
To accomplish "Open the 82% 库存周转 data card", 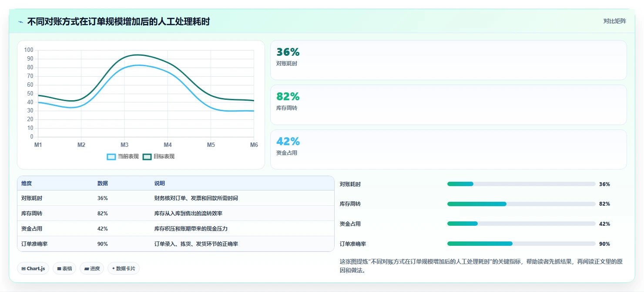I will click(x=449, y=105).
